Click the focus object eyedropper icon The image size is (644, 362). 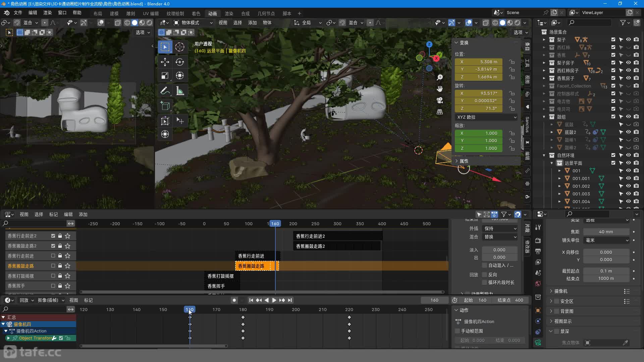[x=625, y=343]
